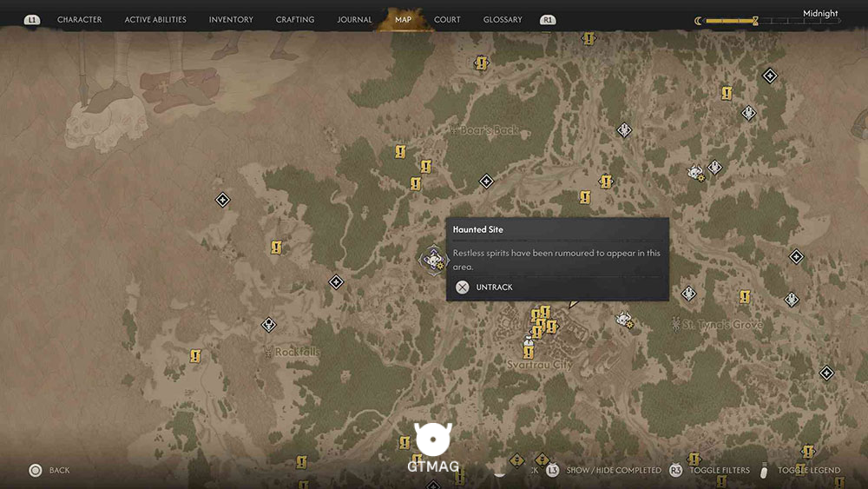
Task: Select the shield marker above Rockfalls label
Action: coord(268,325)
